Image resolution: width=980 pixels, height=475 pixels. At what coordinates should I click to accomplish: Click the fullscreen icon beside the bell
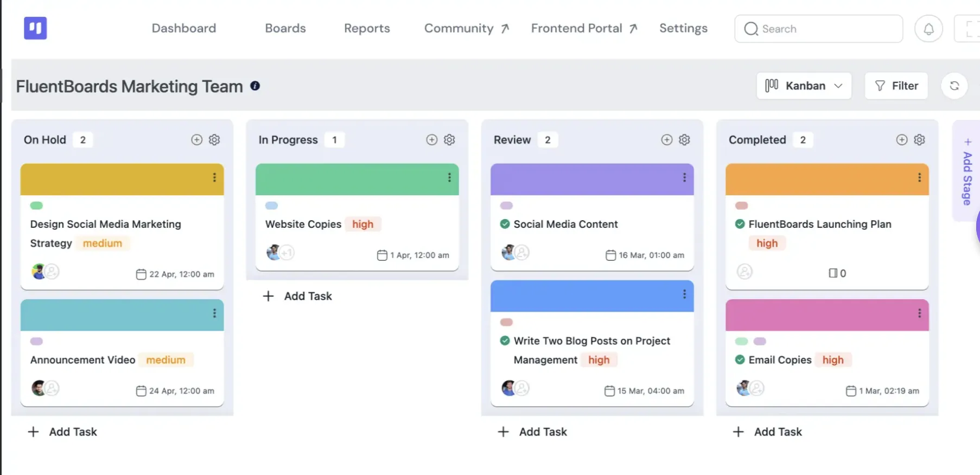point(969,29)
